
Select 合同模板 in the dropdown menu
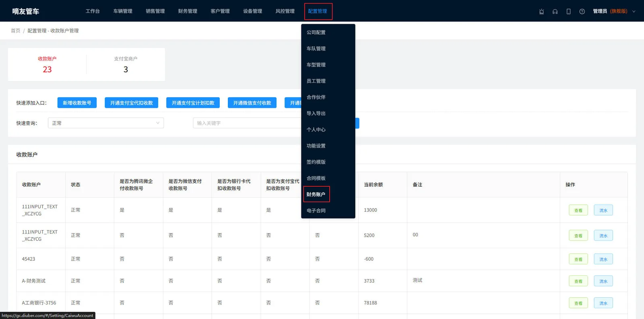click(x=328, y=178)
